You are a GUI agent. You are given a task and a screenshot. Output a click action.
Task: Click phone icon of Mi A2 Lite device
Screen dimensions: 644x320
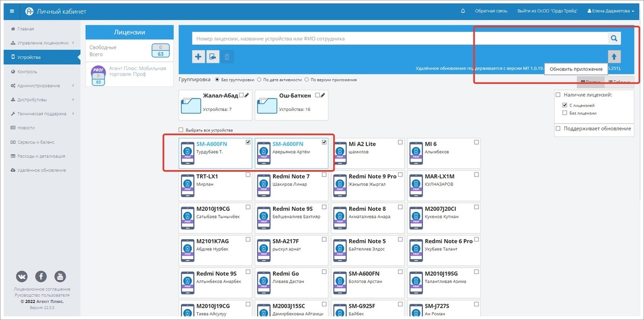coord(340,154)
